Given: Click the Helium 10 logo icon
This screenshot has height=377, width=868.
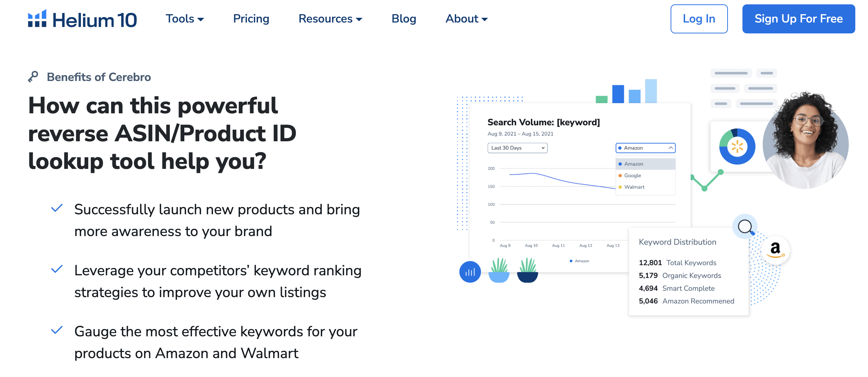Looking at the screenshot, I should pos(37,19).
